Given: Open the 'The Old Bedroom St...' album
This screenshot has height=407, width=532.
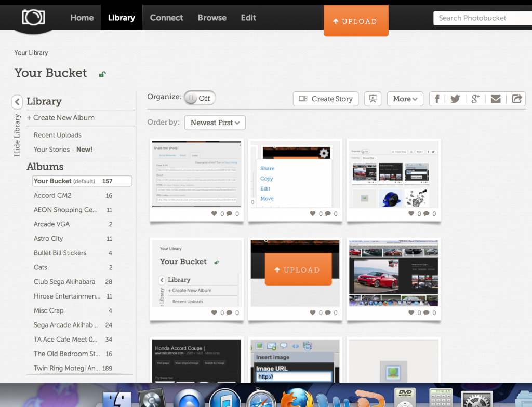Looking at the screenshot, I should (73, 354).
